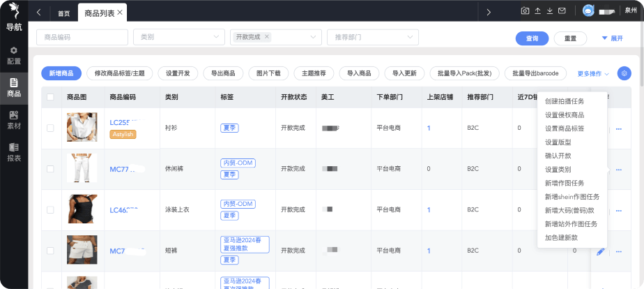Screen dimensions: 644x289
Task: Expand the filters with 展开
Action: click(x=612, y=38)
